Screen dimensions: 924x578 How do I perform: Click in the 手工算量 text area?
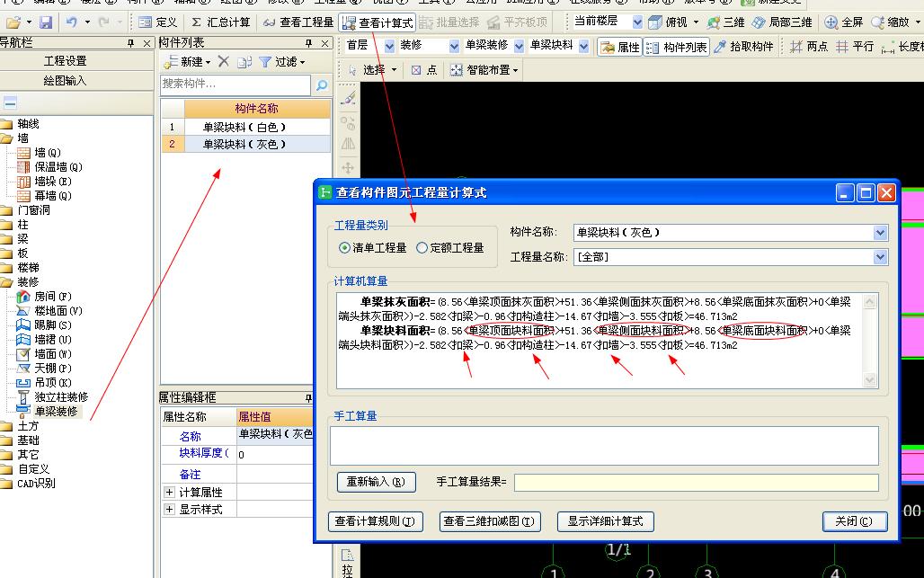604,446
